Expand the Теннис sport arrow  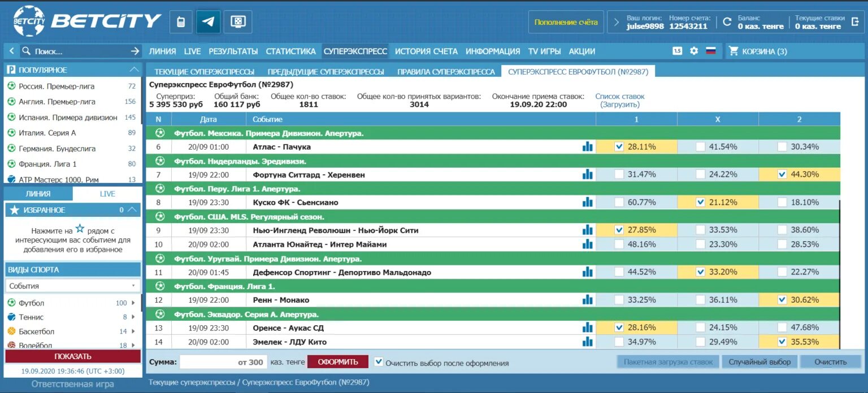pos(133,317)
